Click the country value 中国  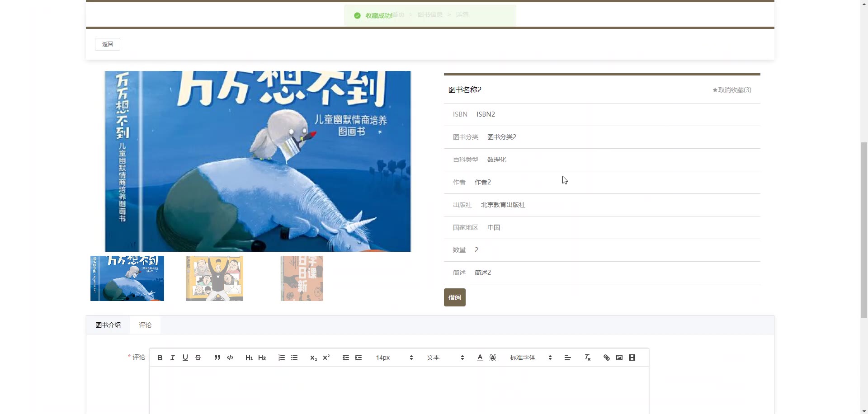point(494,227)
